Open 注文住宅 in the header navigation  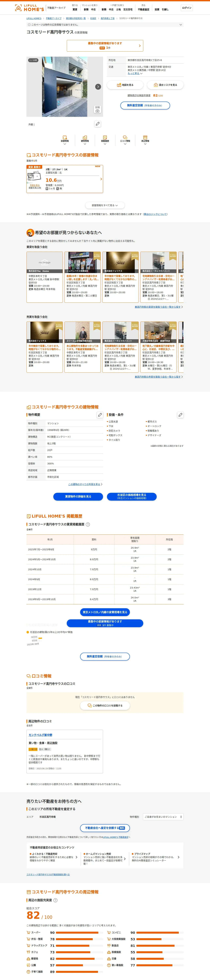coord(128,9)
